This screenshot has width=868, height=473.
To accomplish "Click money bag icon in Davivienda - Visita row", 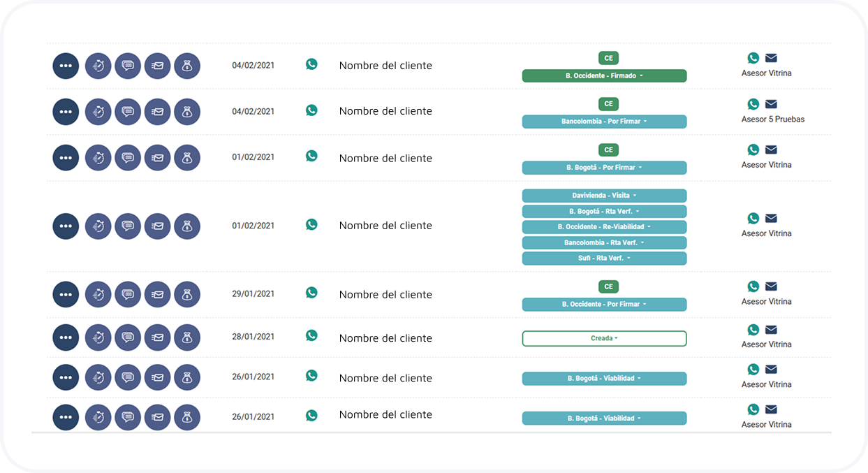I will (x=187, y=226).
